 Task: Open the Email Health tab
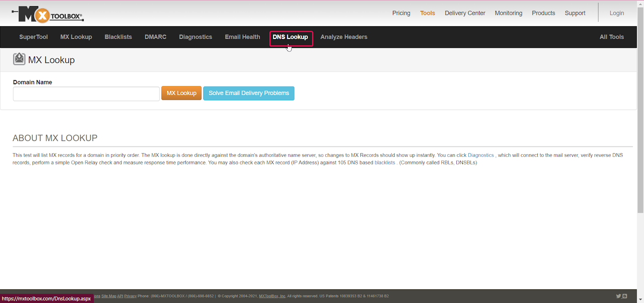[x=242, y=37]
